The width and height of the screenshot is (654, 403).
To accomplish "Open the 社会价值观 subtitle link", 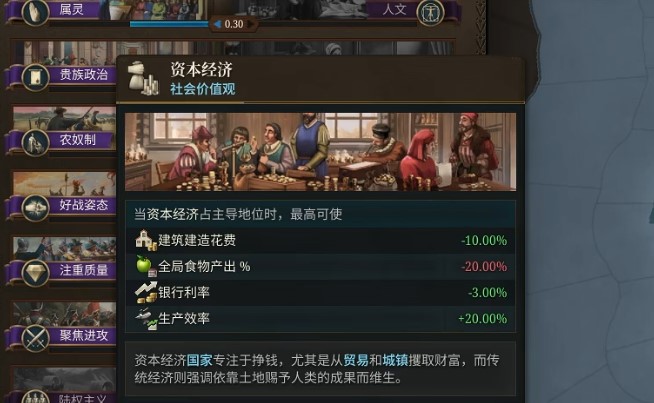I will click(203, 89).
